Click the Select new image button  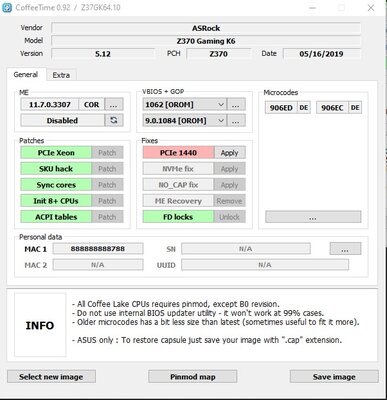(x=51, y=377)
